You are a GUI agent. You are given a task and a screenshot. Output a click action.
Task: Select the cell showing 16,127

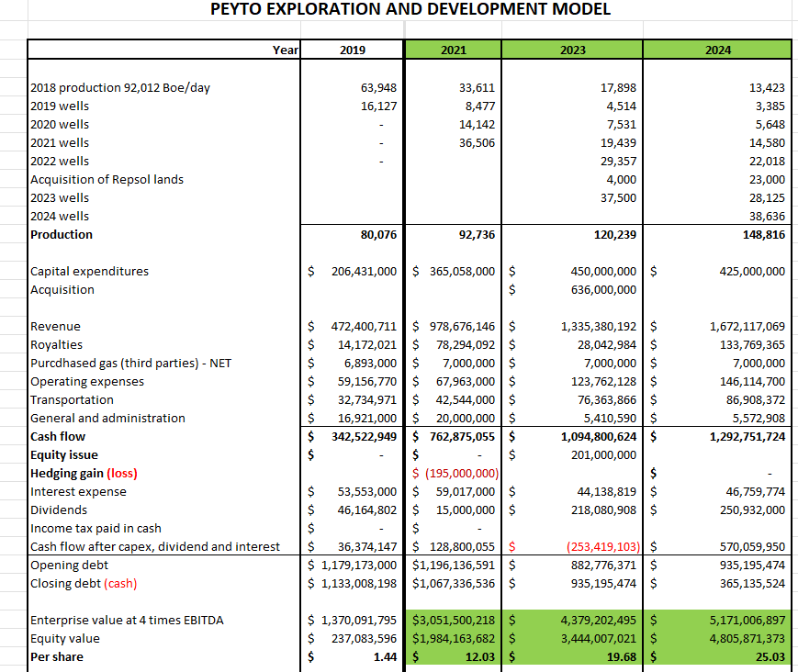378,106
